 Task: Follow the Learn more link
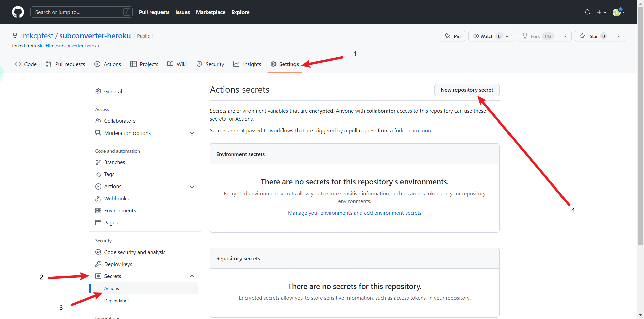(419, 131)
